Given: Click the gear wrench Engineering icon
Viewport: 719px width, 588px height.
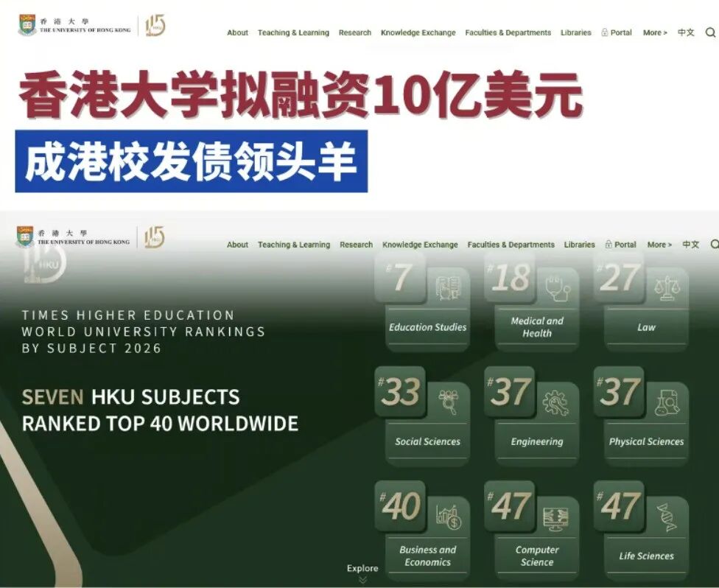Looking at the screenshot, I should coord(555,403).
